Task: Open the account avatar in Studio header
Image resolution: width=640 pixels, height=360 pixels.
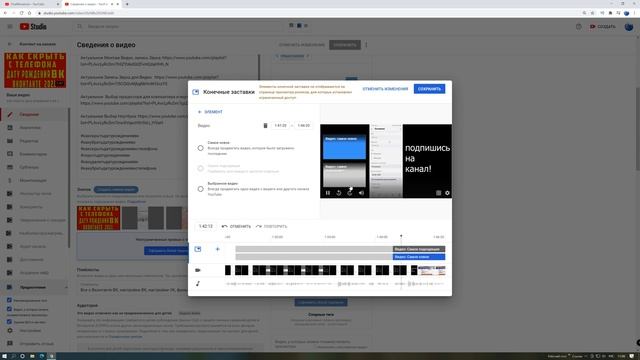Action: pos(629,27)
